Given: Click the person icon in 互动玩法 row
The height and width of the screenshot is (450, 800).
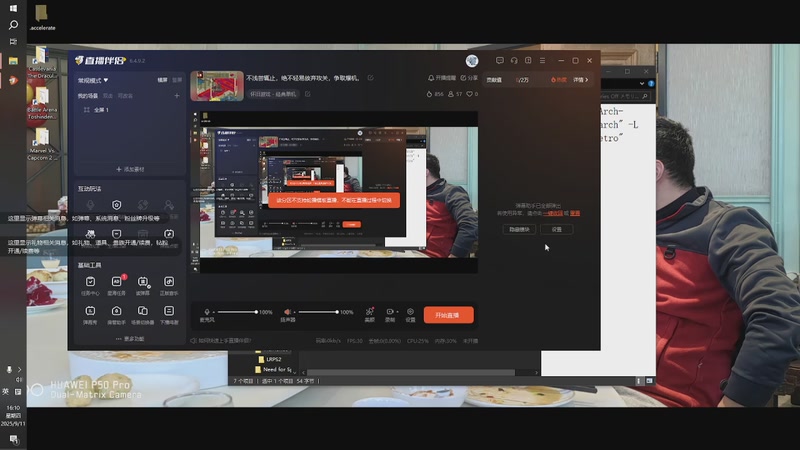Looking at the screenshot, I should 169,205.
